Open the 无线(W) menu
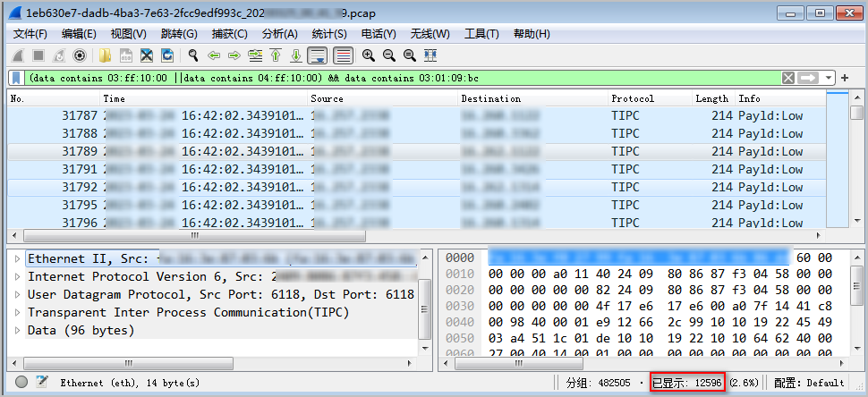 tap(430, 34)
